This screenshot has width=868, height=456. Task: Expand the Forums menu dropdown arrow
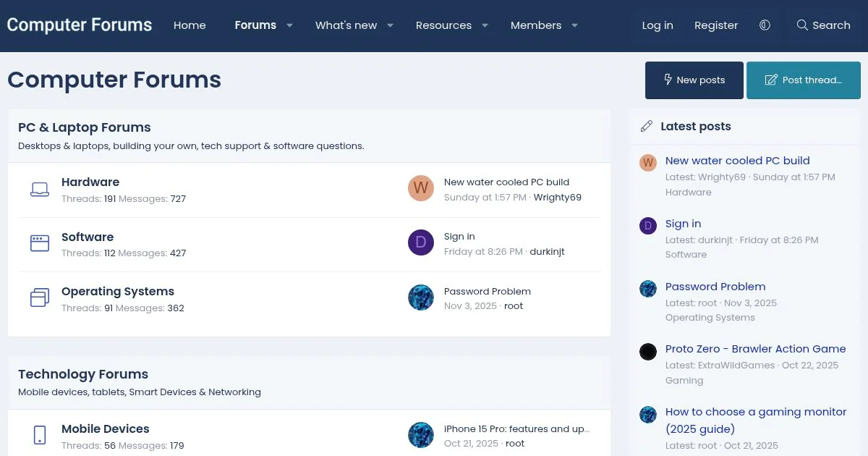point(289,25)
